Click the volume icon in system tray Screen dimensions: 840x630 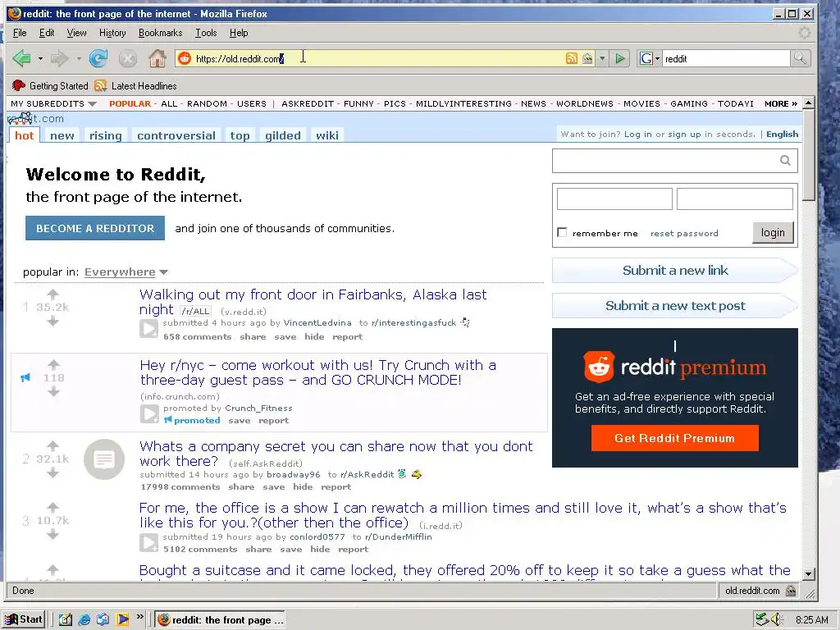click(x=777, y=620)
